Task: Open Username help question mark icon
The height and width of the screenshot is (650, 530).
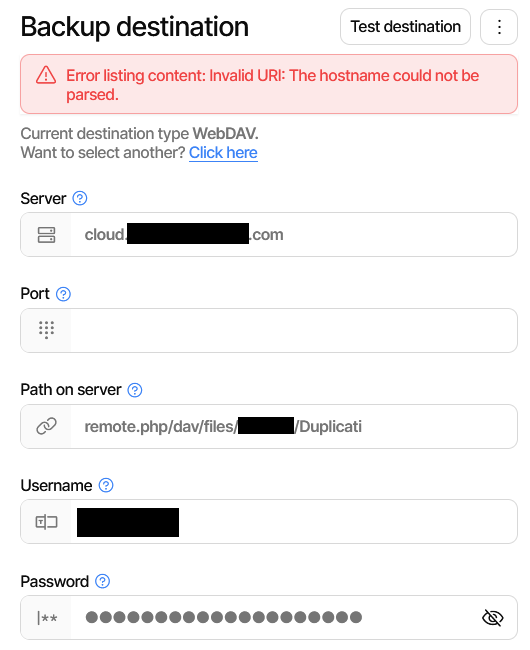Action: pyautogui.click(x=106, y=485)
